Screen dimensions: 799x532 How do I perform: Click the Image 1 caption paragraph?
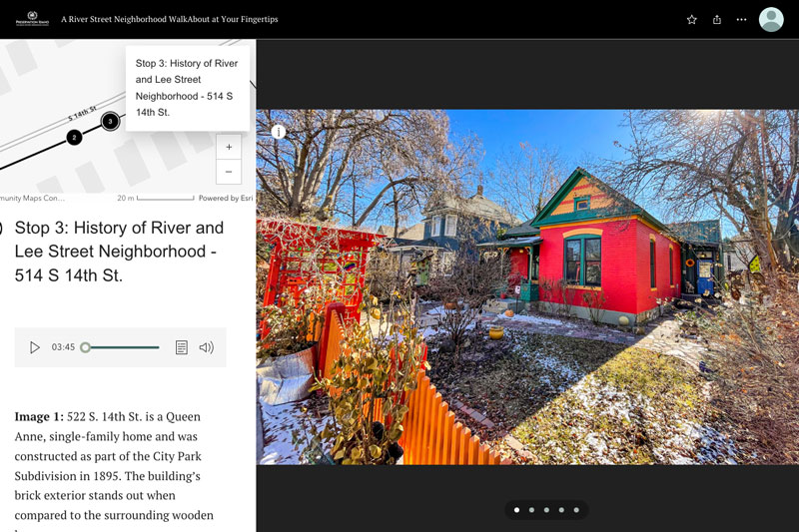[x=114, y=471]
